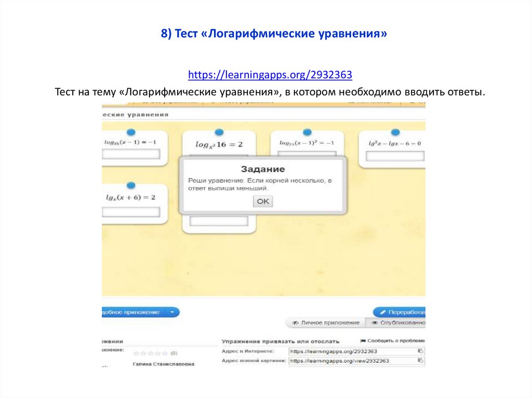Click the answer field of the card beneath the dialog
Image resolution: width=532 pixels, height=398 pixels.
219,222
